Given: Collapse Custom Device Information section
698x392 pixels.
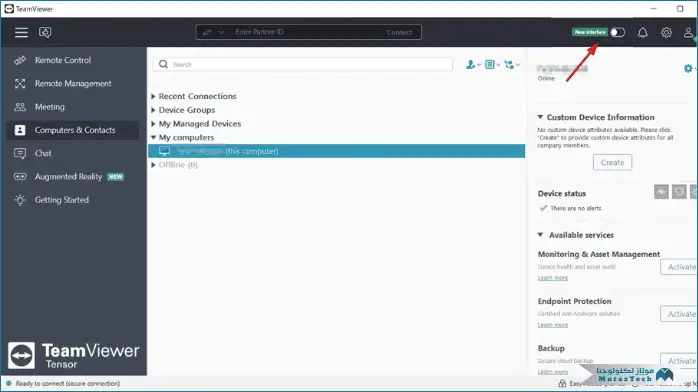Looking at the screenshot, I should tap(540, 117).
